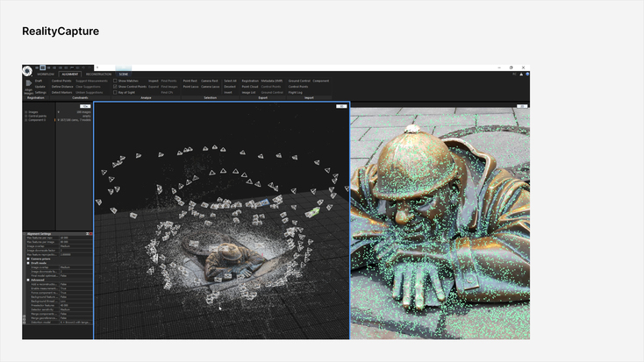Screen dimensions: 644x362
Task: Open the Detector sensitivity Medium dropdown
Action: point(75,309)
